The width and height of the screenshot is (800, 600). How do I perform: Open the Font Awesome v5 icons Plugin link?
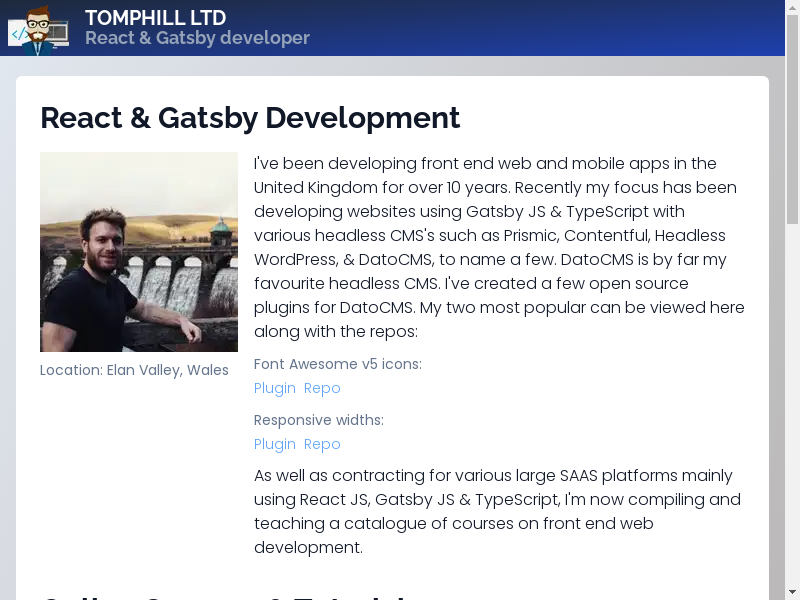point(275,388)
